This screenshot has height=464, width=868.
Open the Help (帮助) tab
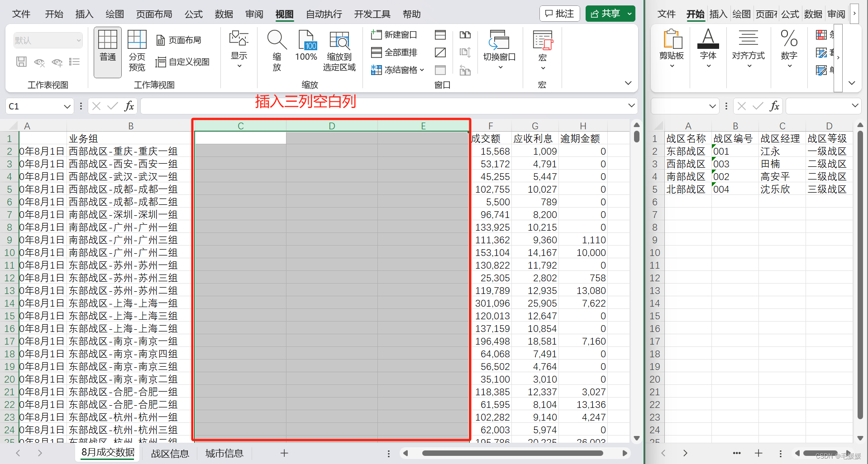click(412, 14)
